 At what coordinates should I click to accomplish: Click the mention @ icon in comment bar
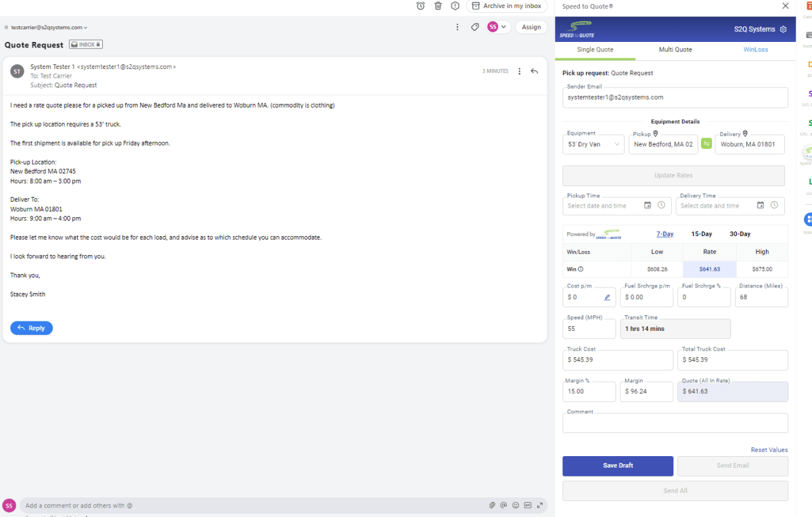[504, 505]
